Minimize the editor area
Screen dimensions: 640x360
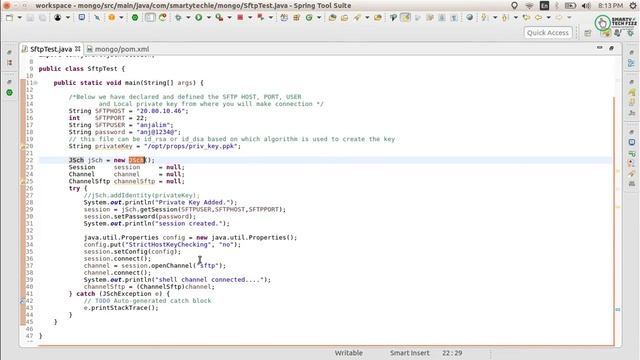pos(600,48)
